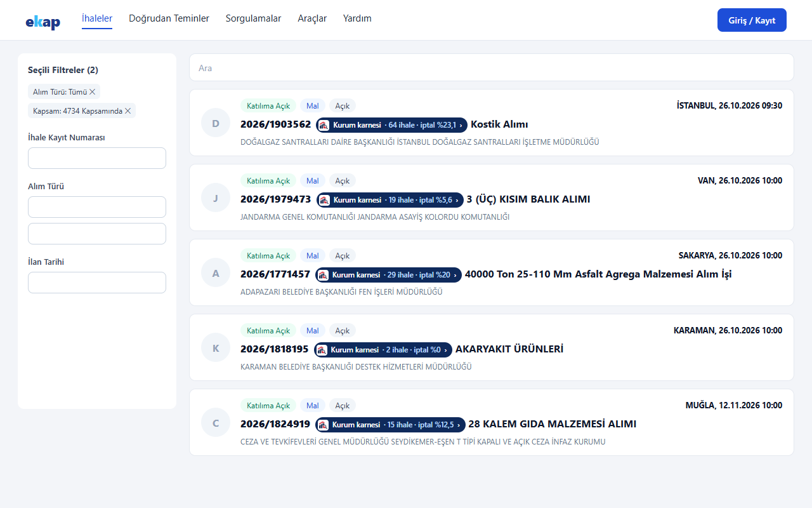Open avatar D of Kostik Alımı tender
Screen dimensions: 812x508
(x=216, y=123)
